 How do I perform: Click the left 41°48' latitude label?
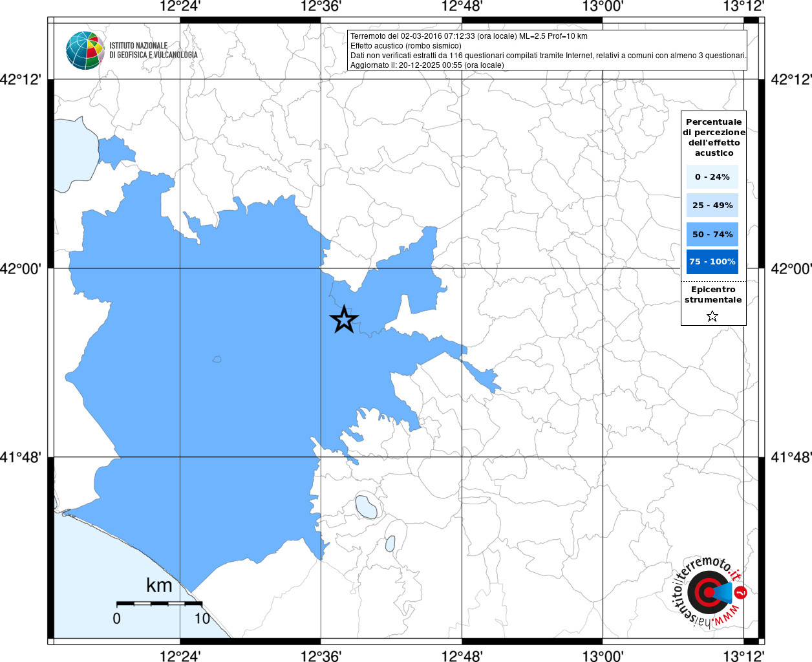coord(21,457)
